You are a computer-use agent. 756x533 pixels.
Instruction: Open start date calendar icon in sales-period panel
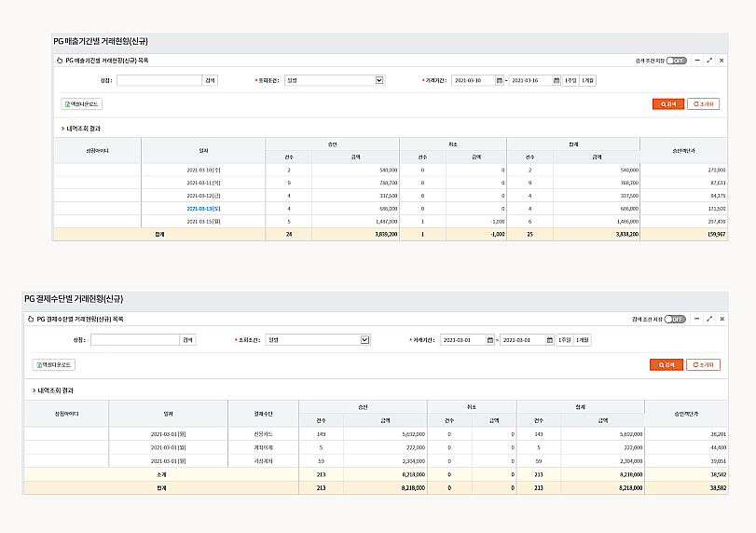tap(500, 80)
